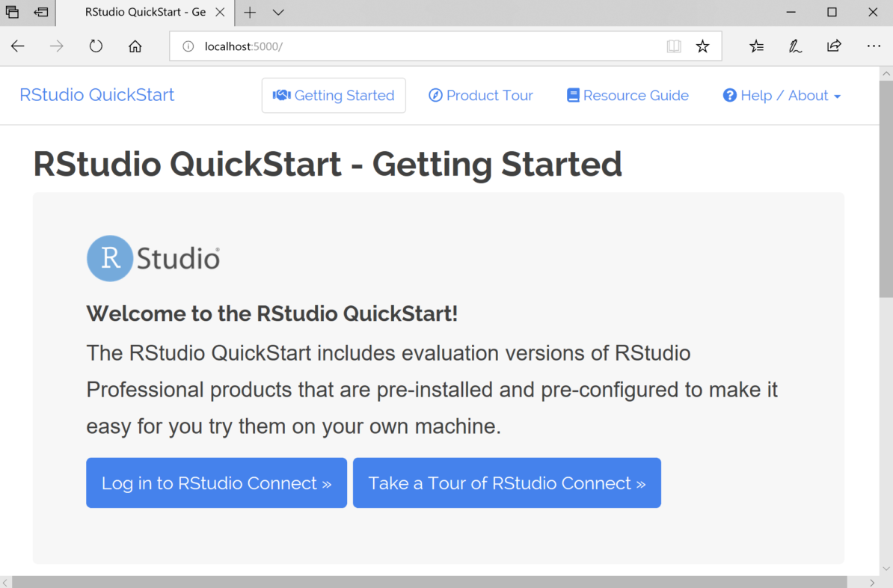
Task: Share this page
Action: [x=834, y=46]
